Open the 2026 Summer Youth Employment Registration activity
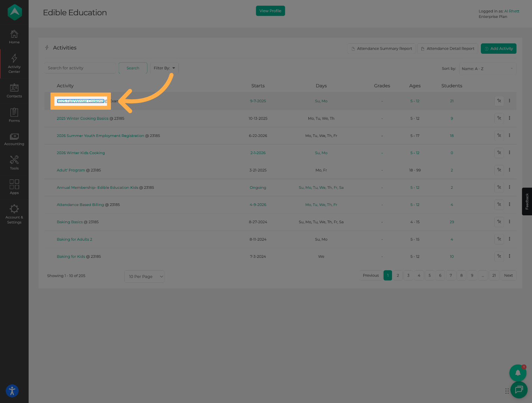This screenshot has width=532, height=403. coord(100,136)
